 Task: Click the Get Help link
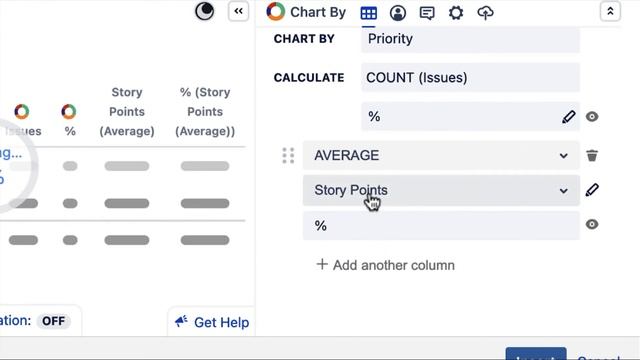[221, 322]
